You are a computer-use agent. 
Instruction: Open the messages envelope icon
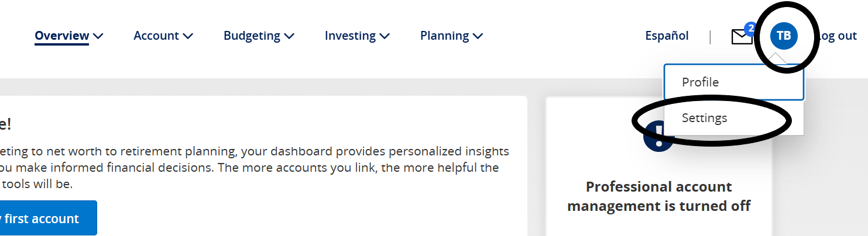(742, 37)
